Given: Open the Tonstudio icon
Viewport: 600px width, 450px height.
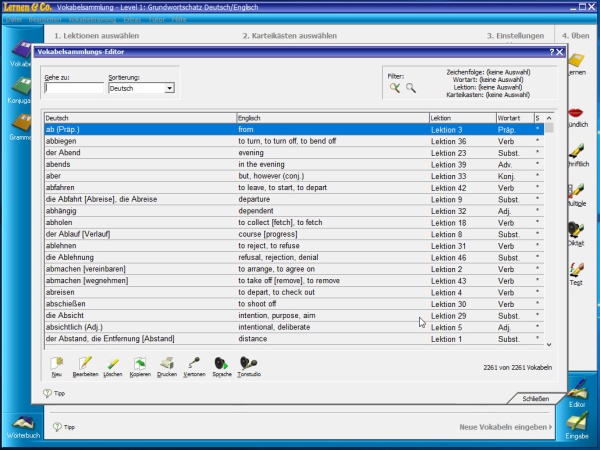Looking at the screenshot, I should (248, 363).
